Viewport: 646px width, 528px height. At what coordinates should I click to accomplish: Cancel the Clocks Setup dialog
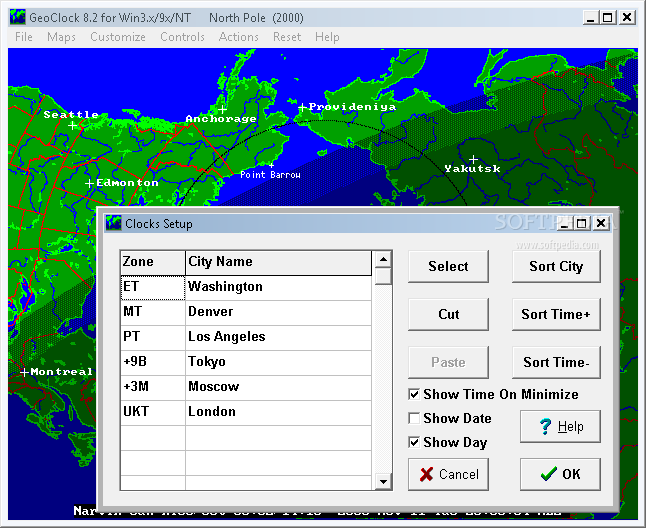click(x=448, y=474)
